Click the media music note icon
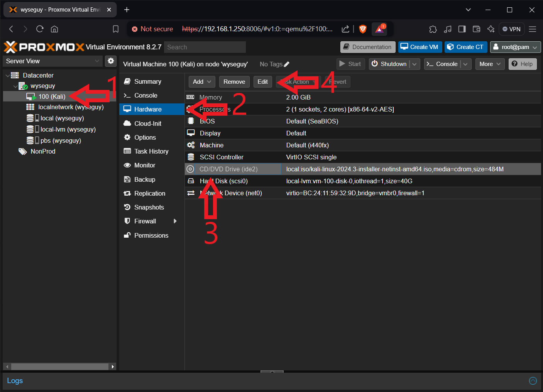This screenshot has height=392, width=543. point(448,29)
